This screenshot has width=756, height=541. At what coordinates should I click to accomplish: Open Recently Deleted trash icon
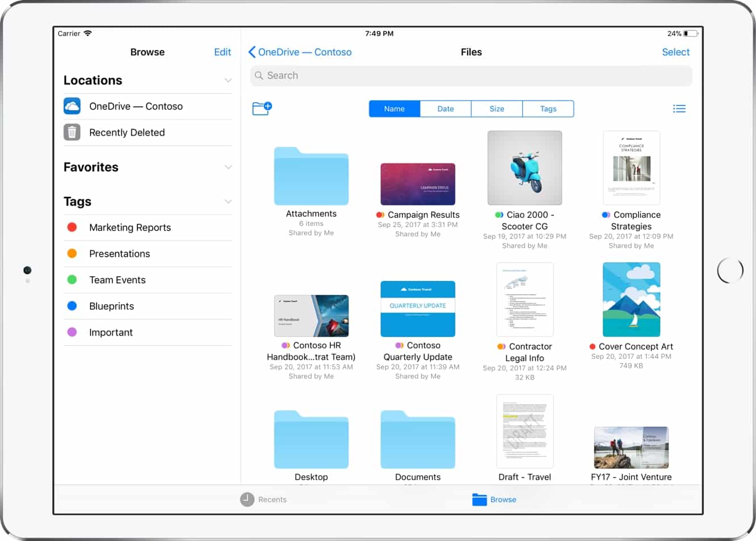pyautogui.click(x=72, y=132)
